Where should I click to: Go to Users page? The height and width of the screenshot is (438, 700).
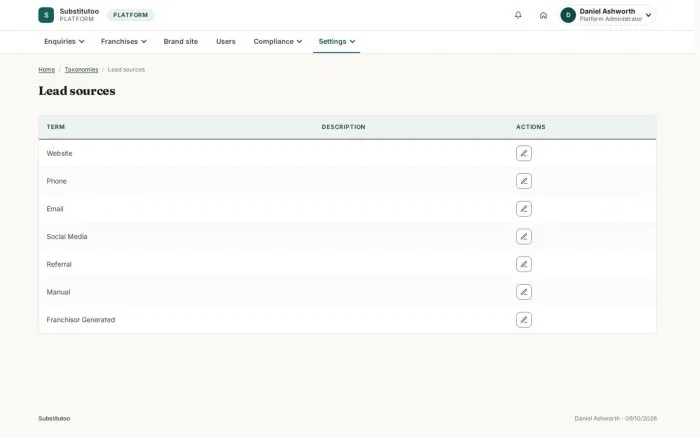(x=225, y=41)
